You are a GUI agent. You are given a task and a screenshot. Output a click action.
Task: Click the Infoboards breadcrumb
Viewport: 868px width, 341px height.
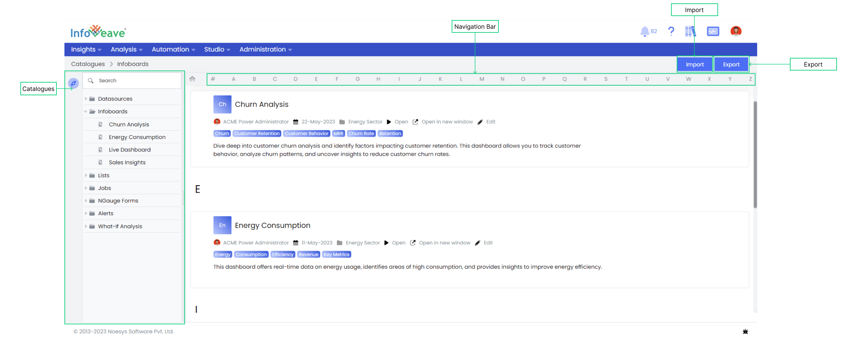coord(133,64)
